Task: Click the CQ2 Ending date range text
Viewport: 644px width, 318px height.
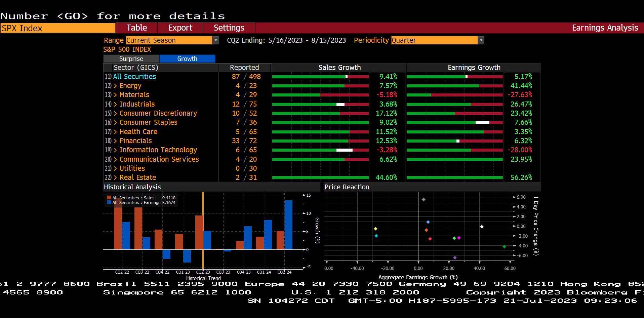Action: pyautogui.click(x=286, y=40)
